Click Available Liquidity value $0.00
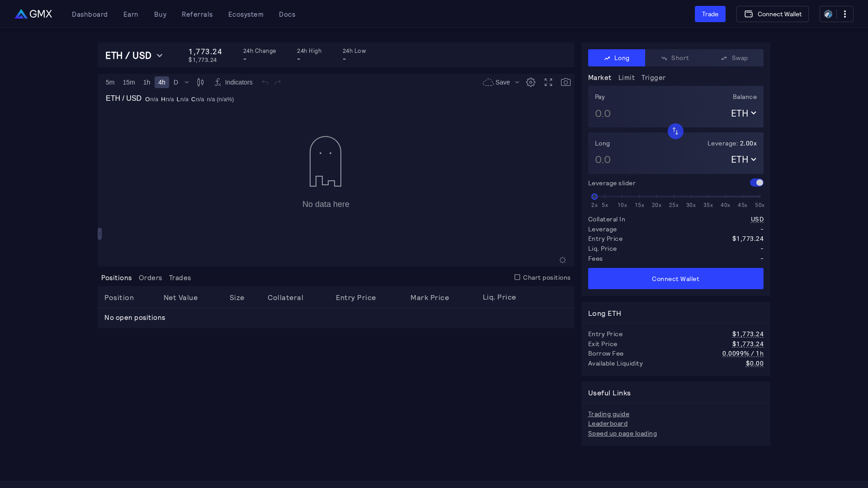Viewport: 868px width, 488px height. click(755, 363)
